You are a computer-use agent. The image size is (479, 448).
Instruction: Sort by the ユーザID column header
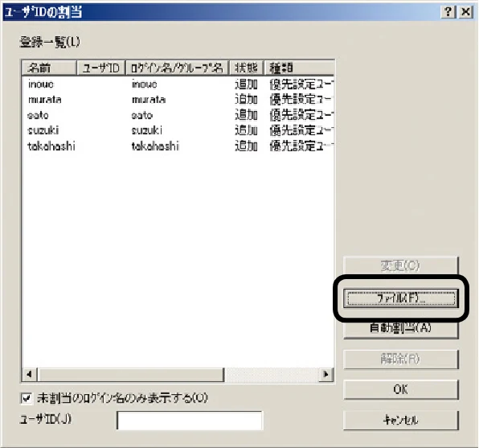[100, 68]
